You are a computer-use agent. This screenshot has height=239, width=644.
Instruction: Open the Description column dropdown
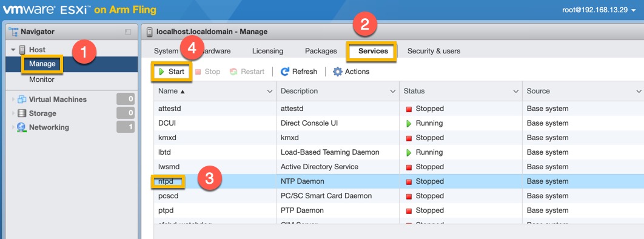point(392,91)
